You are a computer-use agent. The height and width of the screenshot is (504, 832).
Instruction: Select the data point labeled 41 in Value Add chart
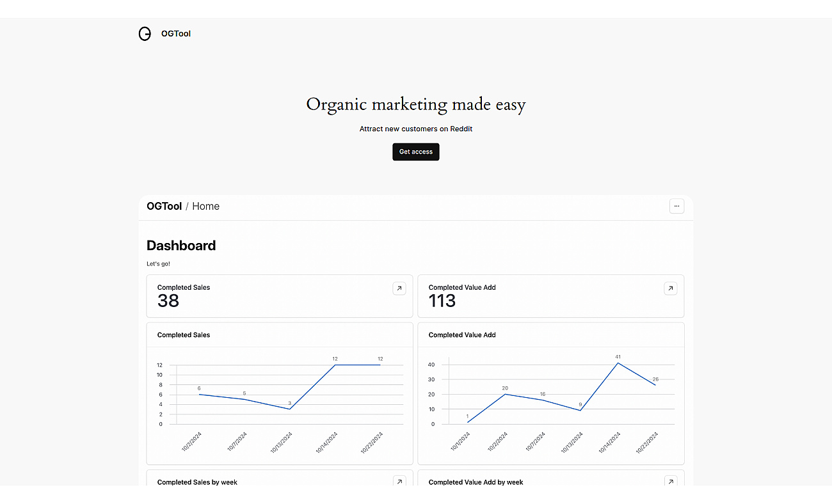(x=618, y=363)
